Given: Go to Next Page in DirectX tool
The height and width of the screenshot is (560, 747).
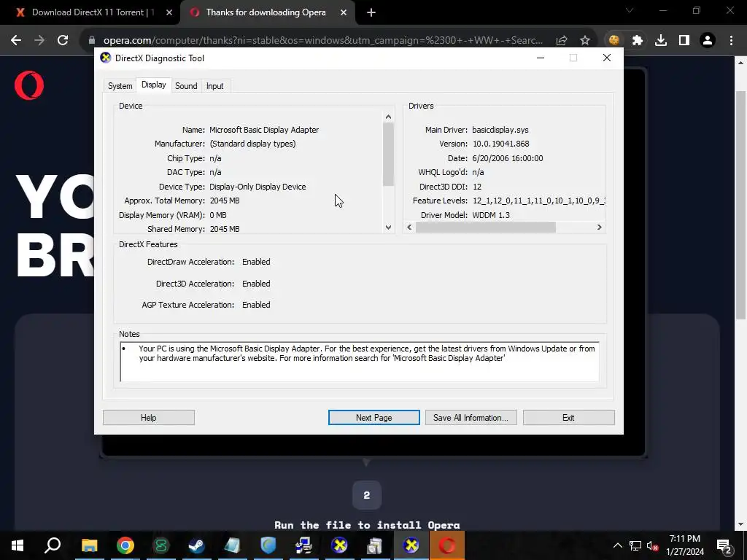Looking at the screenshot, I should [374, 418].
